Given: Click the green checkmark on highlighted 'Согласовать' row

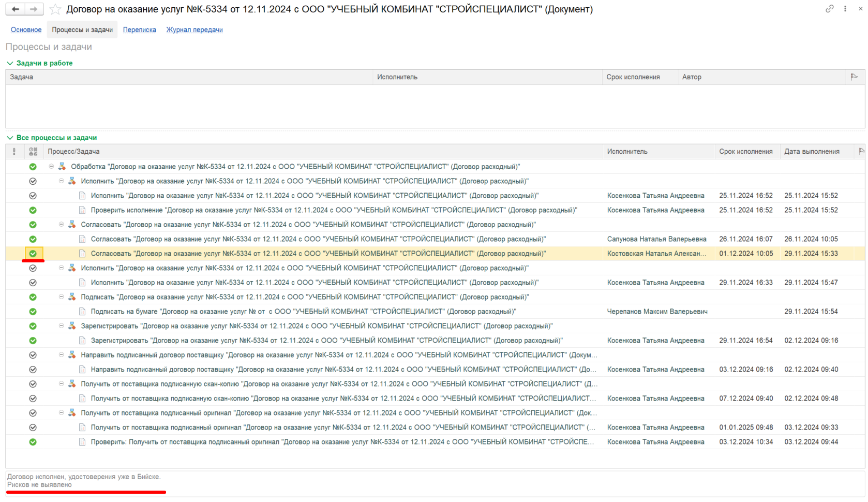Looking at the screenshot, I should 33,254.
